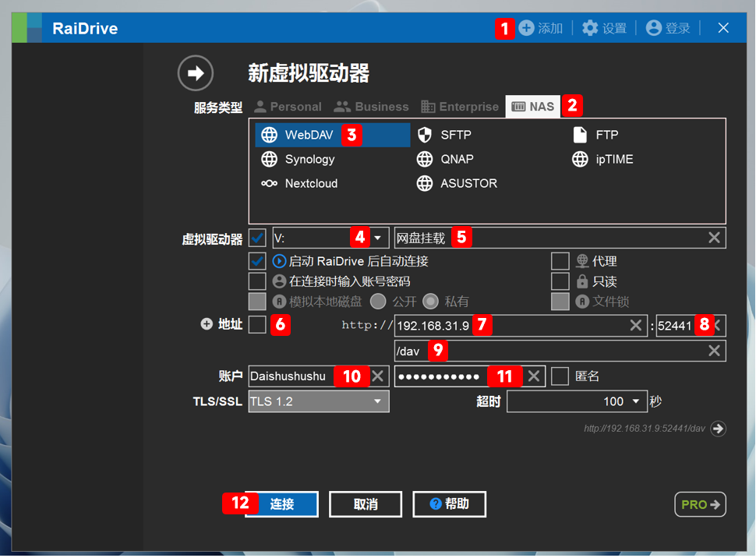Click the 帮助 help button
Screen dimensions: 756x558
450,504
